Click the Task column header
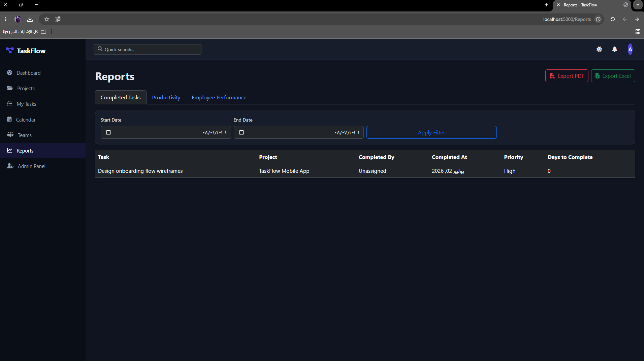 pos(103,157)
